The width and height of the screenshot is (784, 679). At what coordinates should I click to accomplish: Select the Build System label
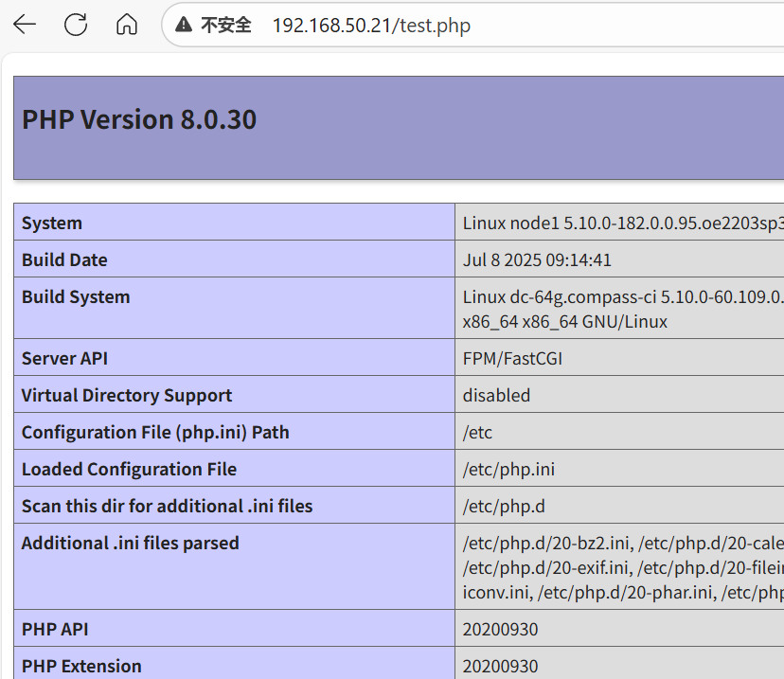click(76, 297)
